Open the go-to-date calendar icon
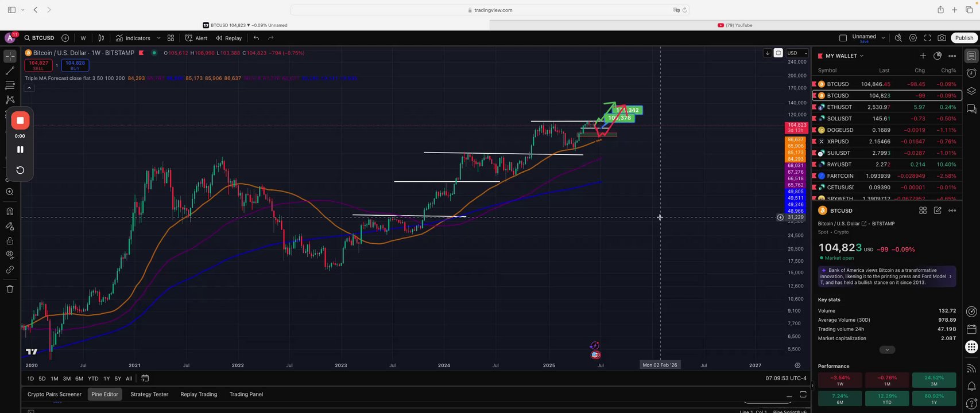The image size is (980, 413). (145, 378)
